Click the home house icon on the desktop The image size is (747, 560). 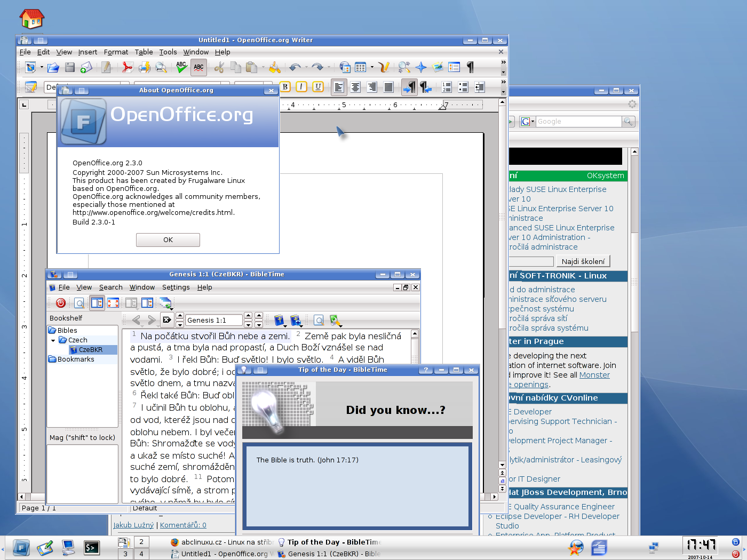(x=32, y=19)
